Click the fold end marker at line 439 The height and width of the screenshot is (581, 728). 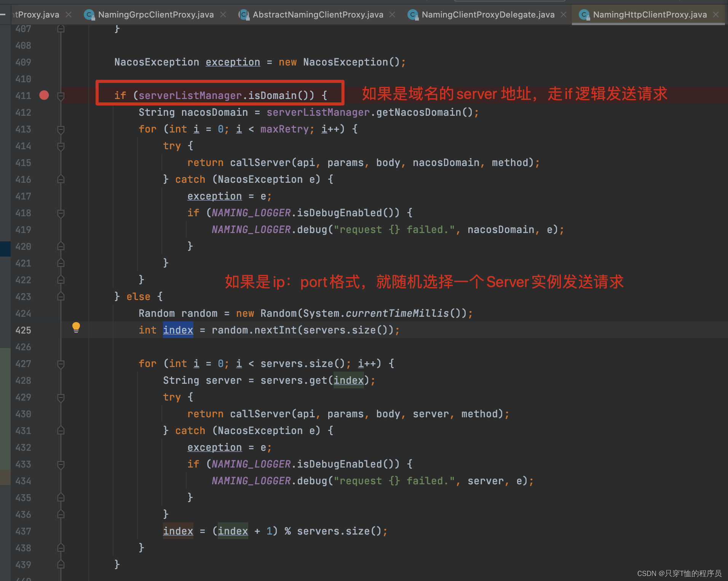click(61, 565)
